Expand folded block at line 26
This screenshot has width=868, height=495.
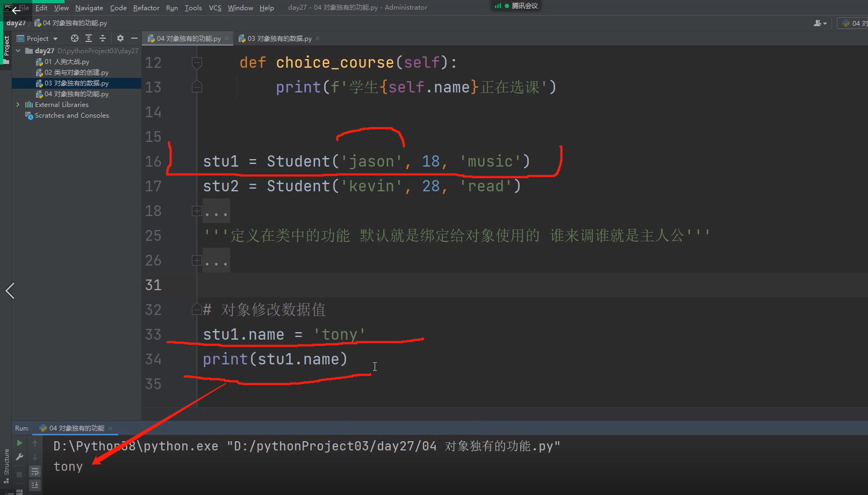(197, 260)
